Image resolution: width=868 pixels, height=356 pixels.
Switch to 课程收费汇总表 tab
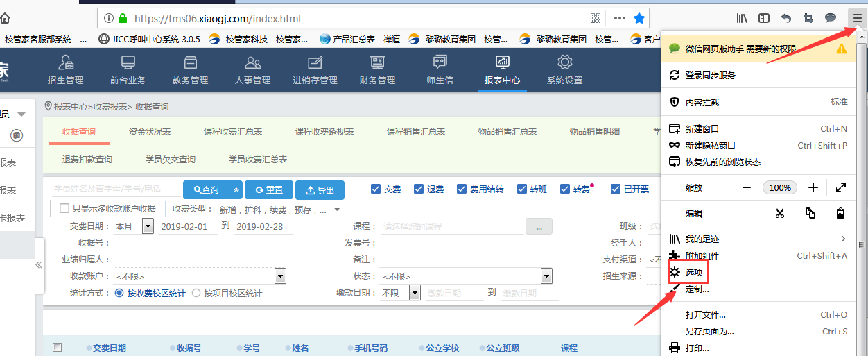tap(233, 132)
